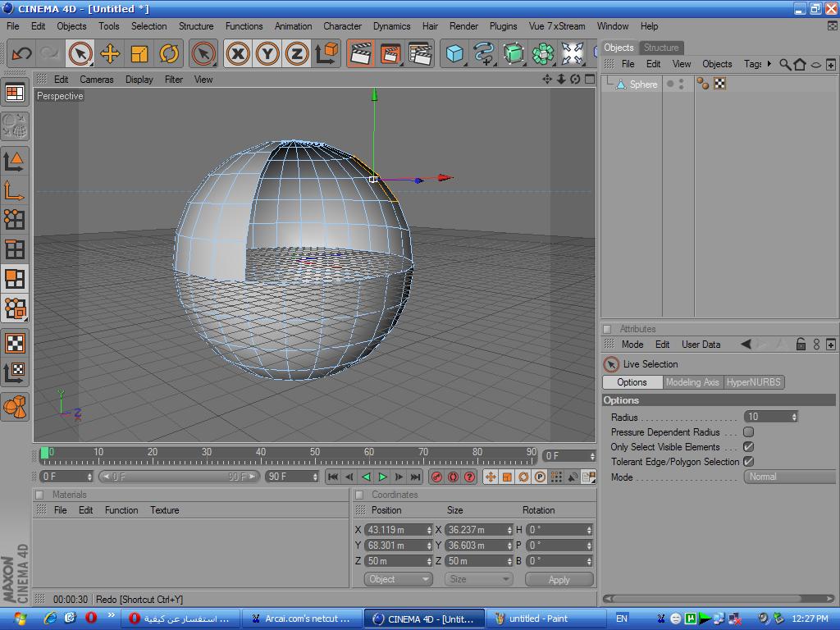Click the Undo arrow icon
840x630 pixels.
click(22, 53)
